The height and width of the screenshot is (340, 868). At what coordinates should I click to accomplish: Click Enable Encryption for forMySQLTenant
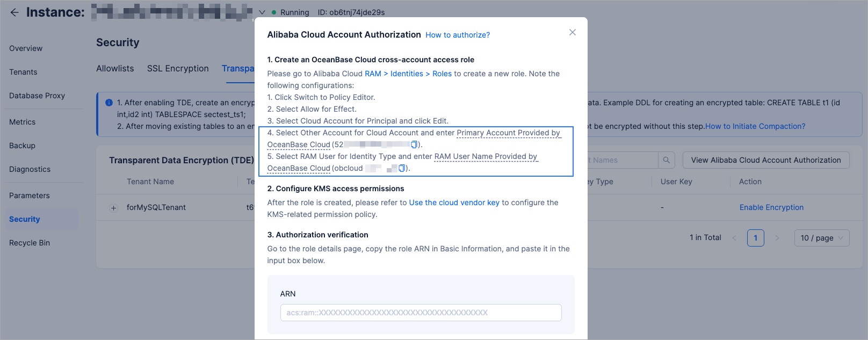click(771, 207)
